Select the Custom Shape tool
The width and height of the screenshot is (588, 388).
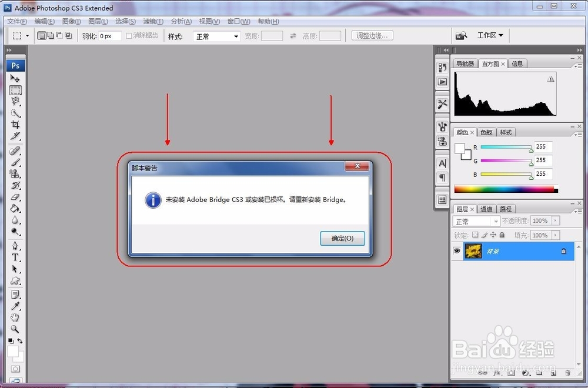click(15, 281)
